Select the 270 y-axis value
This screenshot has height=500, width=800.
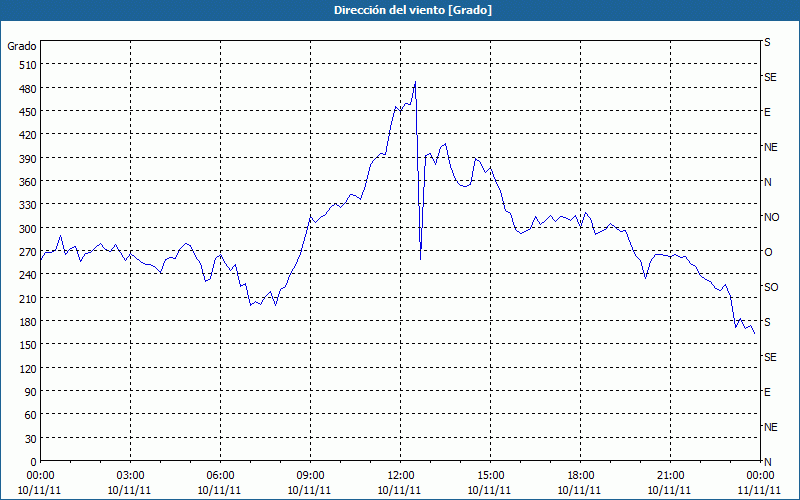click(28, 252)
